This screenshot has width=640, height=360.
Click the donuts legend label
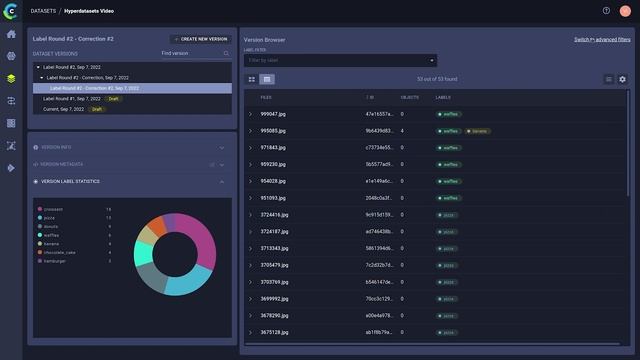51,227
